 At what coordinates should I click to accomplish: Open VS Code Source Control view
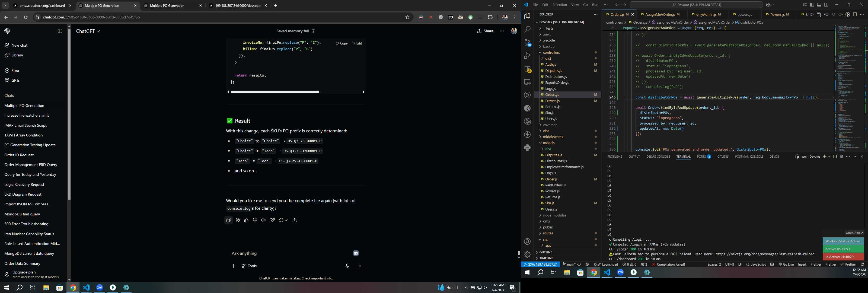pyautogui.click(x=527, y=43)
